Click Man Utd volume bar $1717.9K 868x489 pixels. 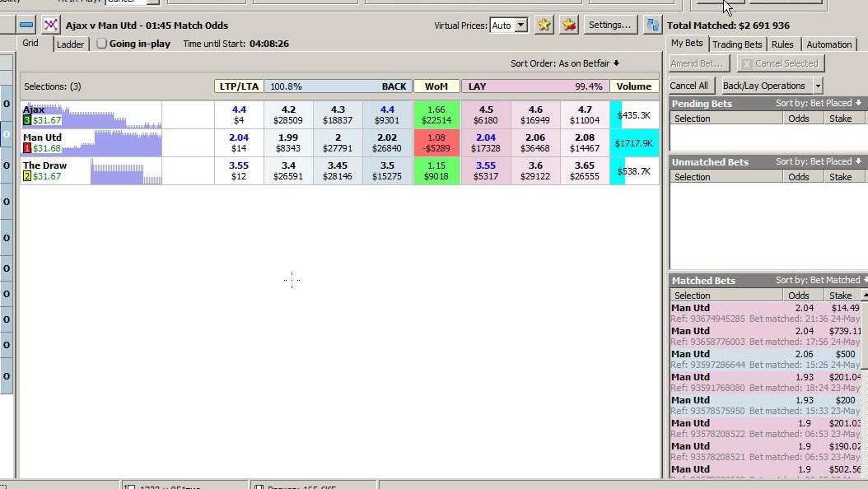(x=634, y=142)
